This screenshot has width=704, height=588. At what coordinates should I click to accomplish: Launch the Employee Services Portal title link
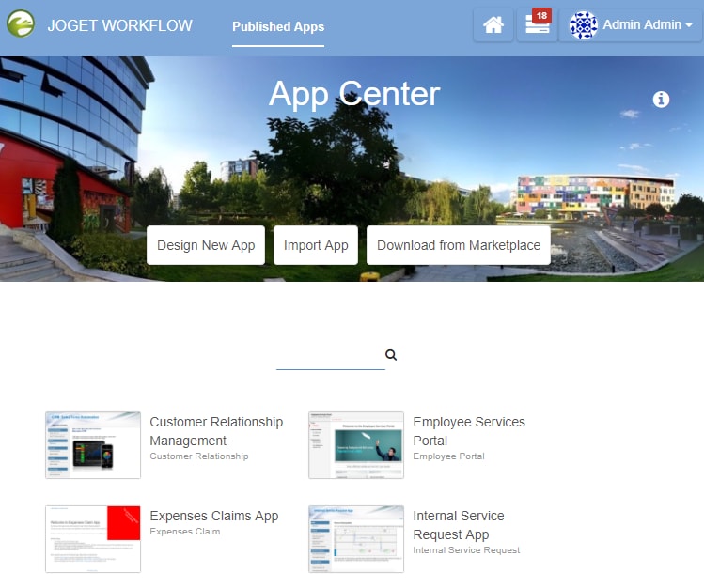coord(469,431)
